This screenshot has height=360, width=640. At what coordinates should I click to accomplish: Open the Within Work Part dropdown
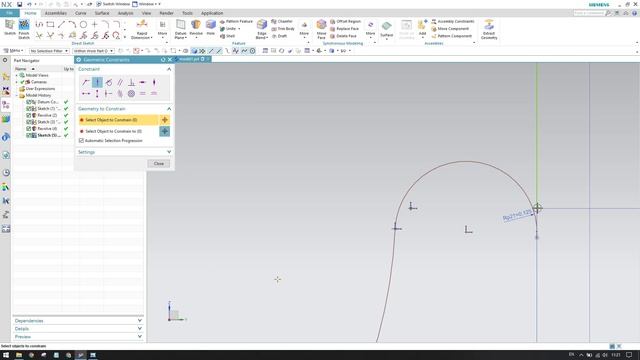[x=93, y=51]
